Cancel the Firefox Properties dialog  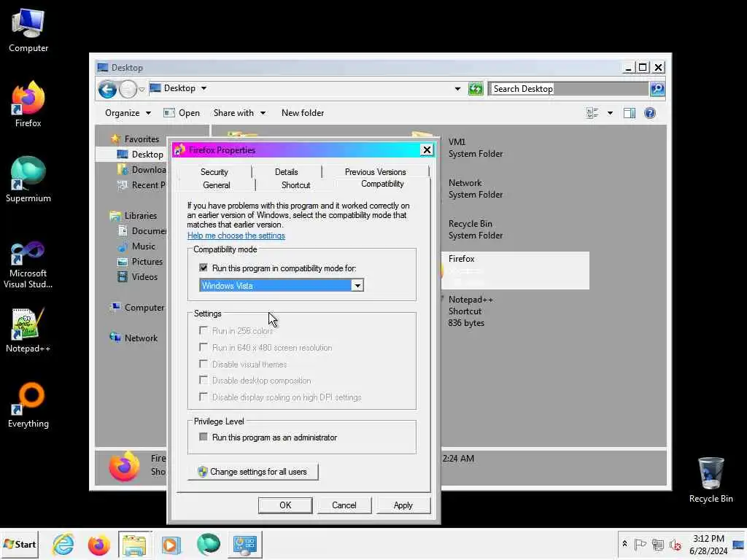coord(344,505)
